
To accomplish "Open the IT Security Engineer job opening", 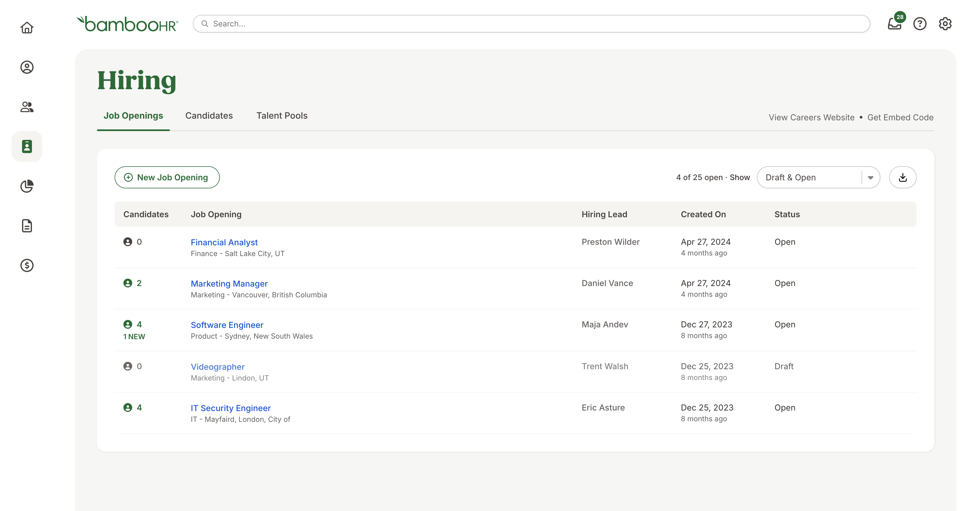I will point(231,408).
